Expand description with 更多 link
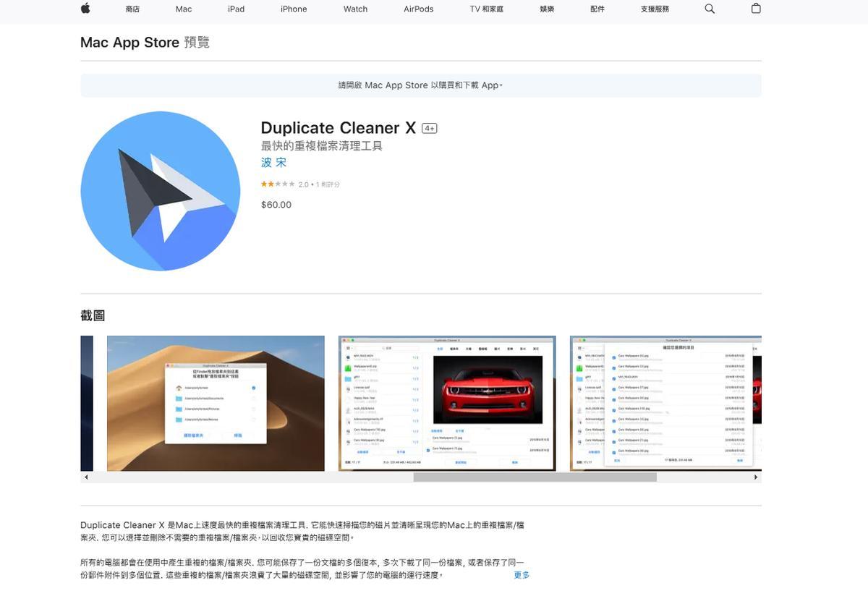868x604 pixels. point(522,575)
